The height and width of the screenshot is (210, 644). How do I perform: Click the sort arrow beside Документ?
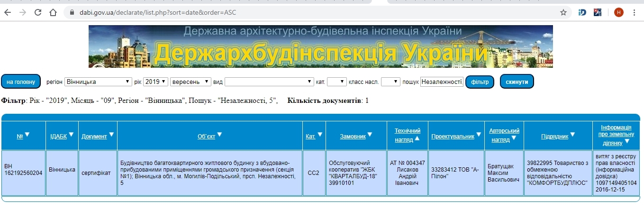111,135
